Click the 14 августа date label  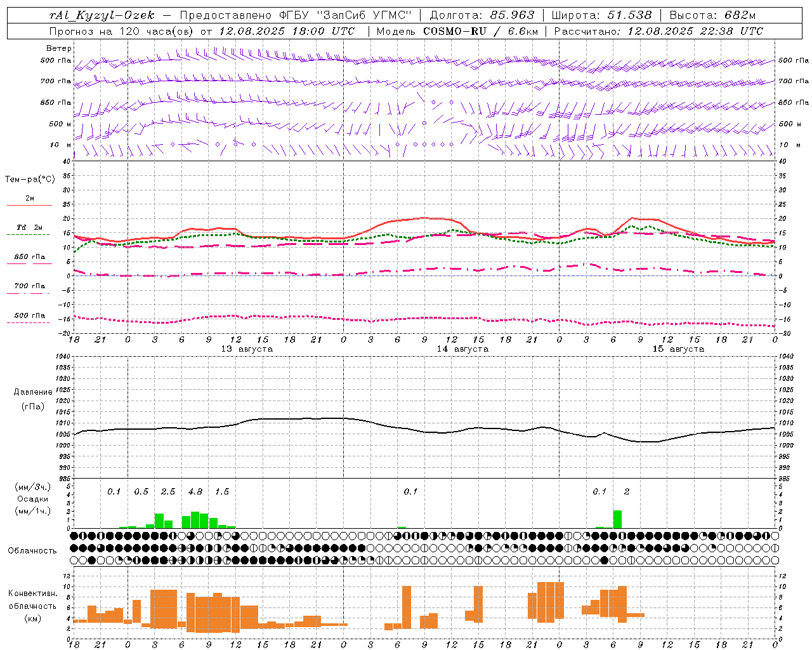click(x=462, y=349)
